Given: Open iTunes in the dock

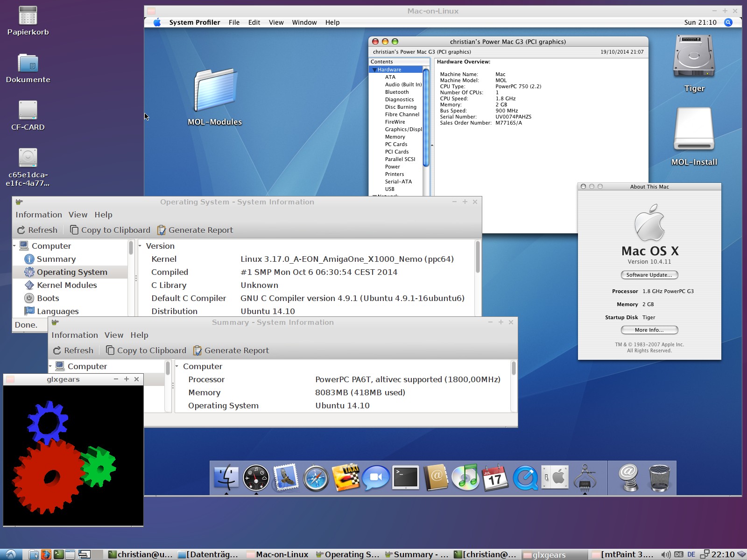Looking at the screenshot, I should 466,478.
